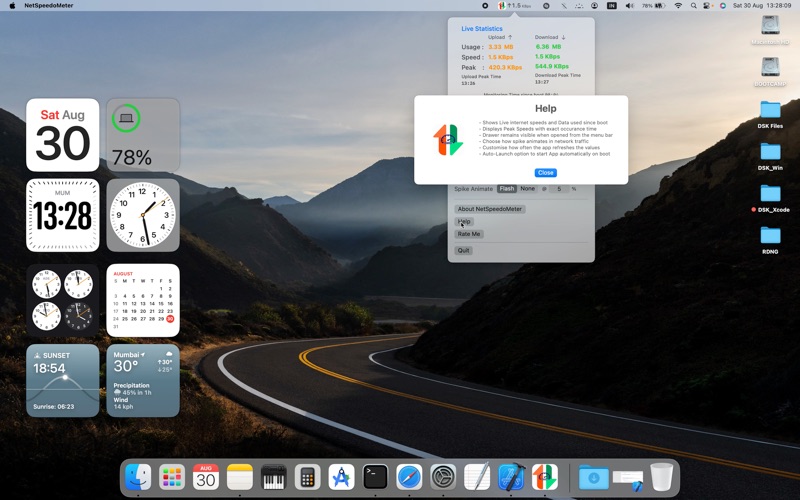Click the Mumbai weather widget
The image size is (800, 500).
143,381
